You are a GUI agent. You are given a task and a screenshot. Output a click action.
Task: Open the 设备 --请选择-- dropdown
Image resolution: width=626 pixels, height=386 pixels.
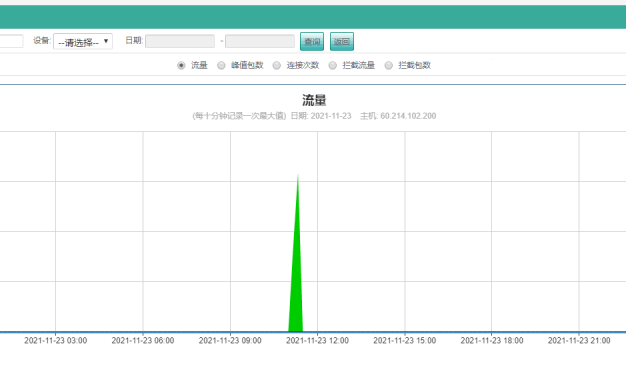click(x=83, y=41)
